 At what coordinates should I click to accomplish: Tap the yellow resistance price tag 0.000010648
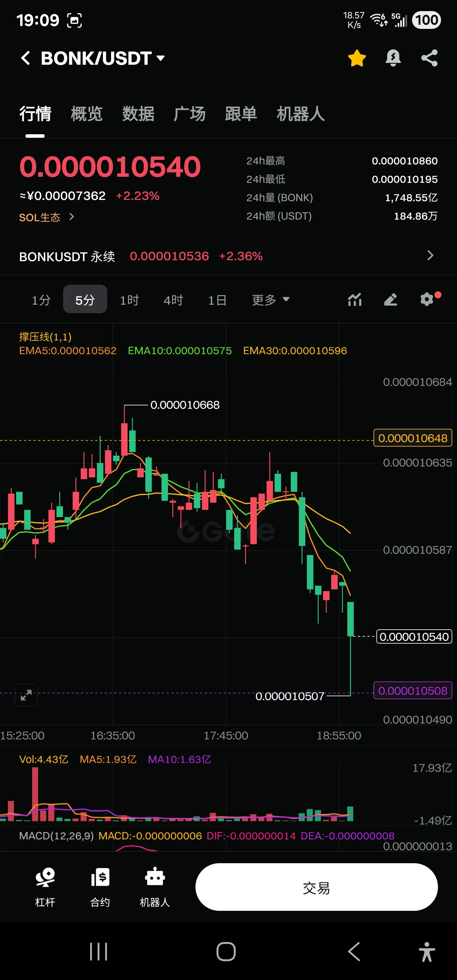[413, 438]
